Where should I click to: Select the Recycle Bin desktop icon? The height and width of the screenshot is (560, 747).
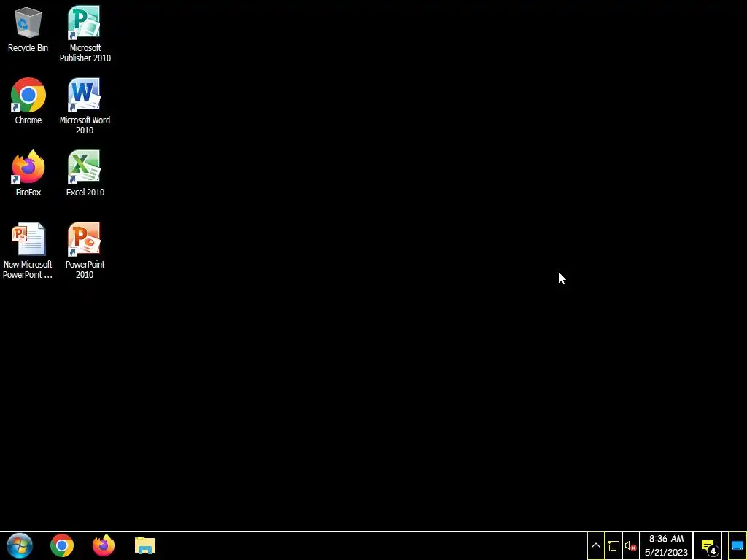[x=28, y=29]
